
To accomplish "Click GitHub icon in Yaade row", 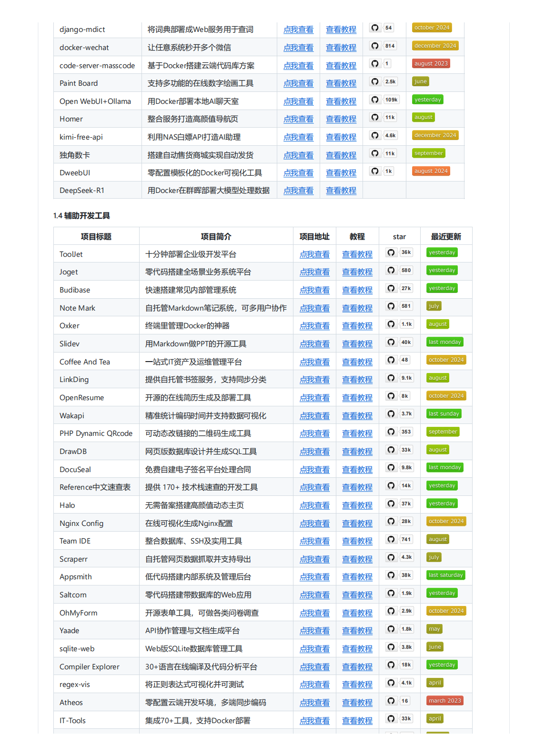I will click(391, 629).
